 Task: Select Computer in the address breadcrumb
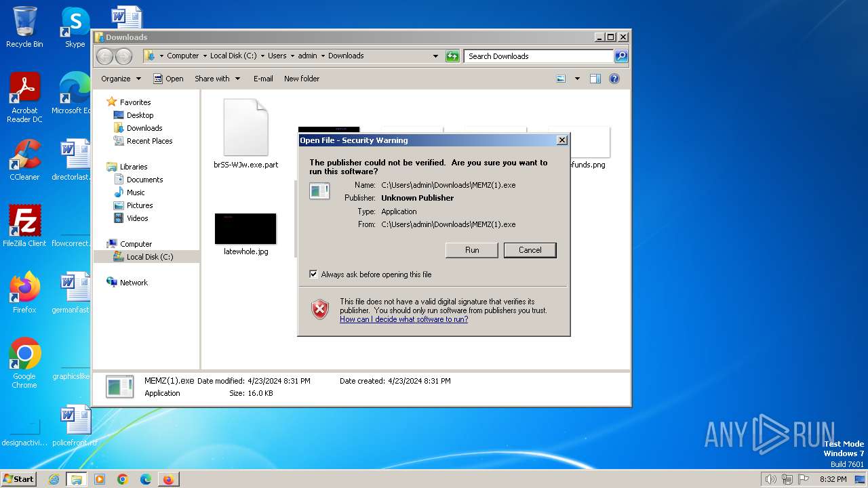183,56
